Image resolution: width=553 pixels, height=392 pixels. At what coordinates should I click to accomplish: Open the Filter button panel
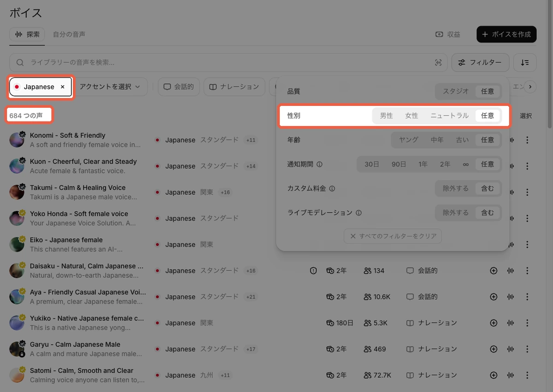[480, 62]
